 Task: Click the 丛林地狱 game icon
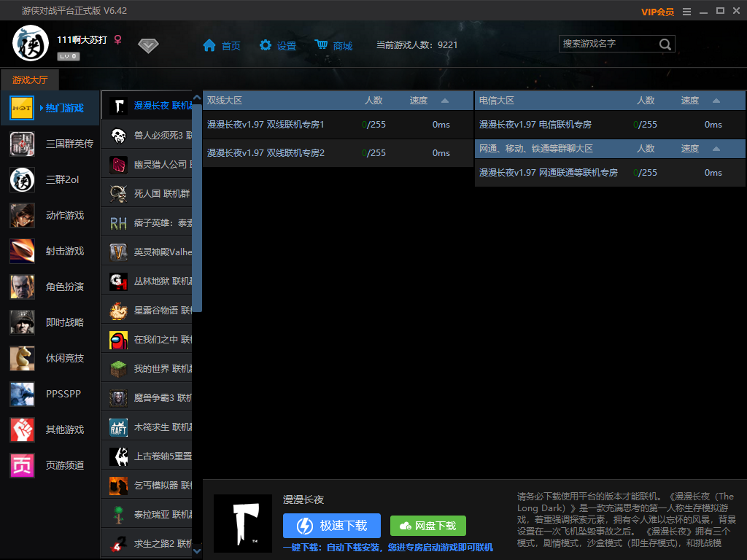click(118, 281)
